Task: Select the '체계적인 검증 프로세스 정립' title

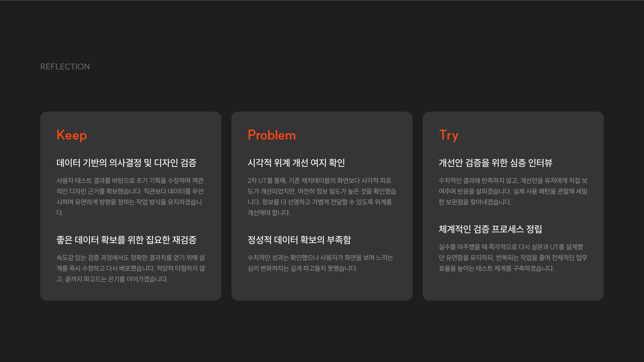Action: coord(490,229)
